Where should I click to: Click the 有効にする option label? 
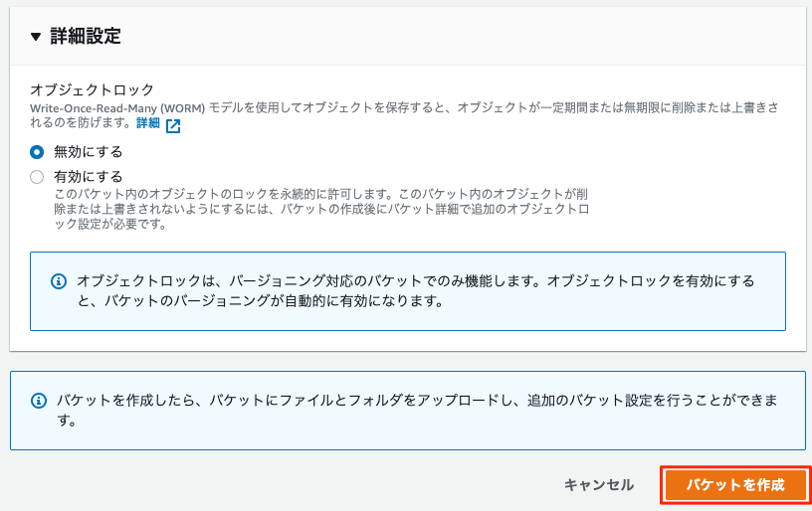coord(88,177)
